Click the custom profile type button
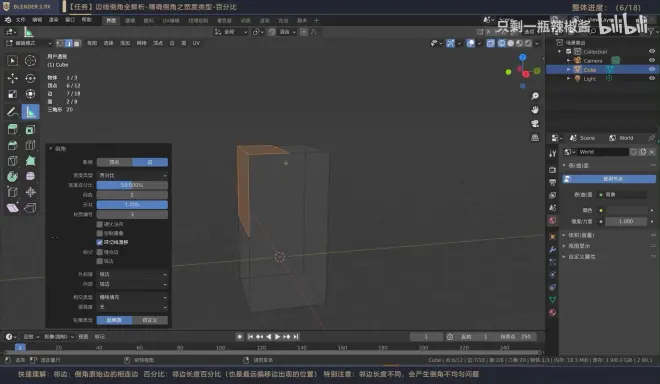The height and width of the screenshot is (384, 660). 150,320
